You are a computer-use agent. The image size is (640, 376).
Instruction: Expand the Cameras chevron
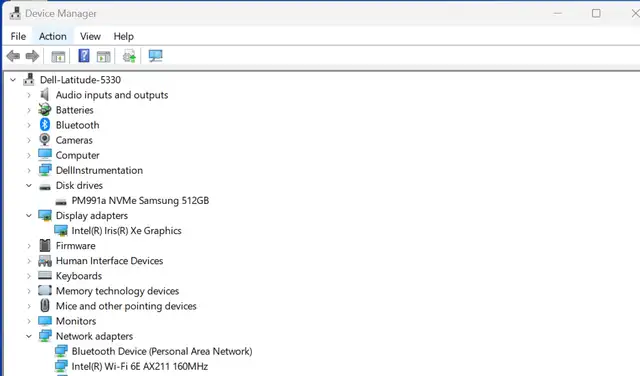coord(29,140)
